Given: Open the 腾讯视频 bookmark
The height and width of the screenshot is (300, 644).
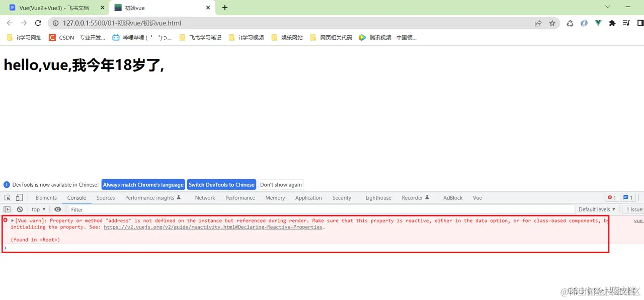Looking at the screenshot, I should point(388,37).
